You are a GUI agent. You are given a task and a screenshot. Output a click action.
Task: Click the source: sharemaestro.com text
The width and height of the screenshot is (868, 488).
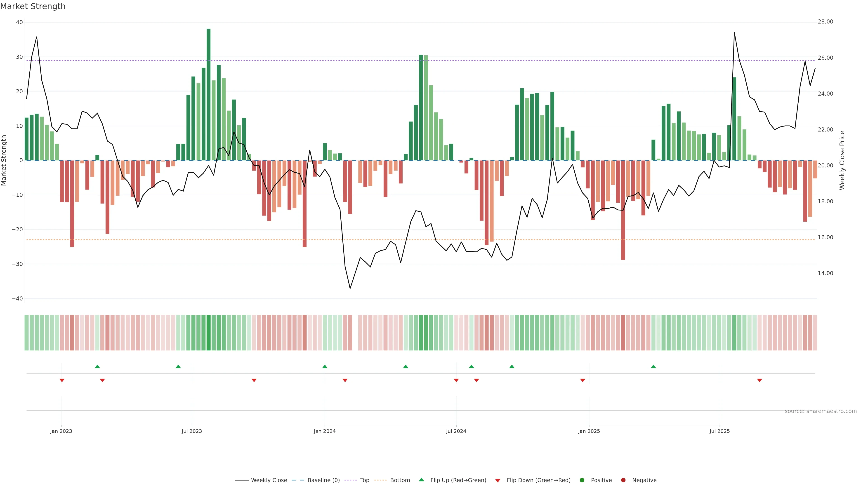pyautogui.click(x=821, y=411)
